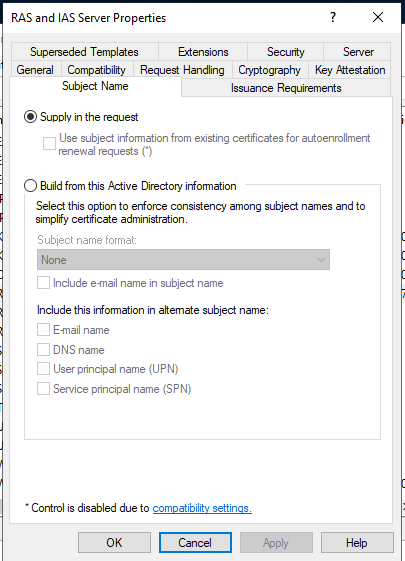405x561 pixels.
Task: Open Help for this dialog
Action: click(357, 542)
